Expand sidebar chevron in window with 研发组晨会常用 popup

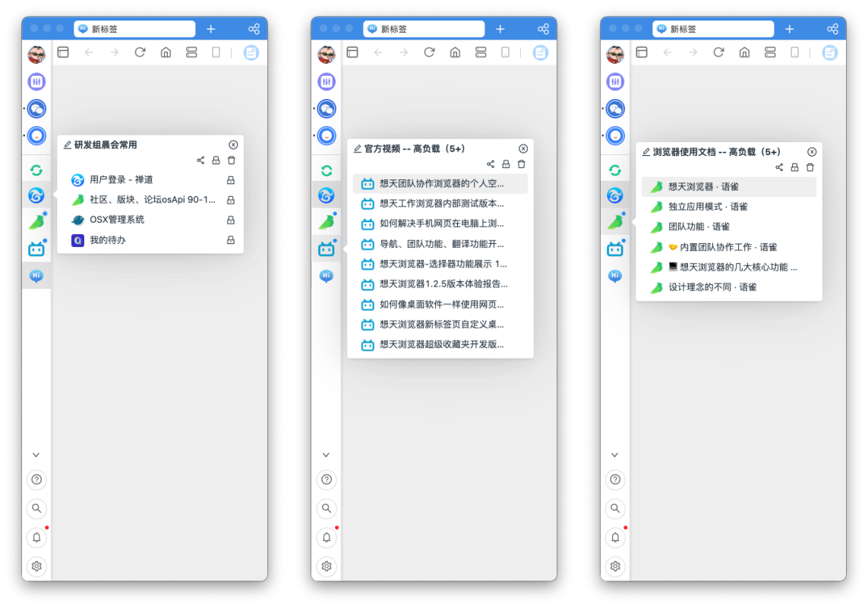(x=36, y=455)
